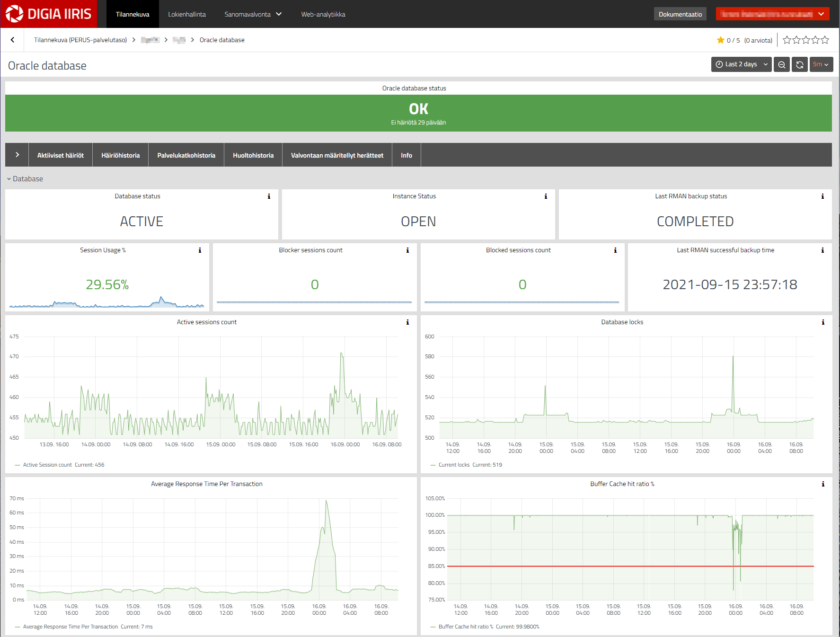
Task: Click the ACTIVE database status value
Action: point(141,221)
